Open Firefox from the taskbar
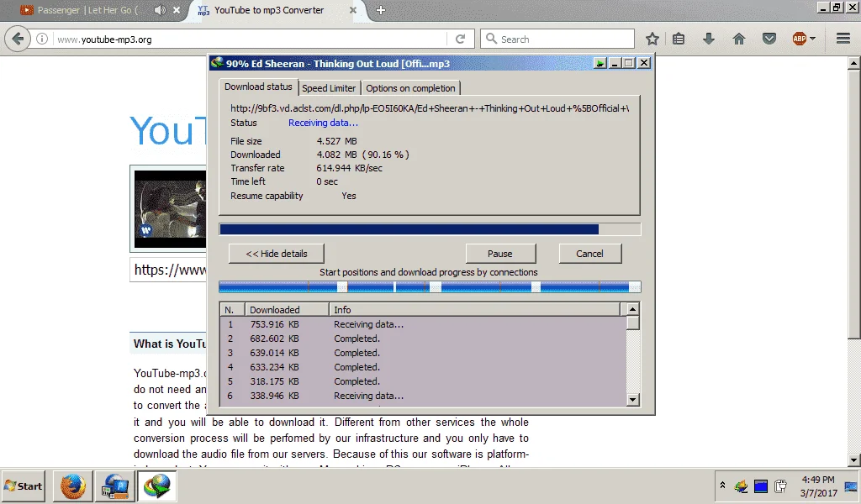This screenshot has height=504, width=861. point(73,486)
